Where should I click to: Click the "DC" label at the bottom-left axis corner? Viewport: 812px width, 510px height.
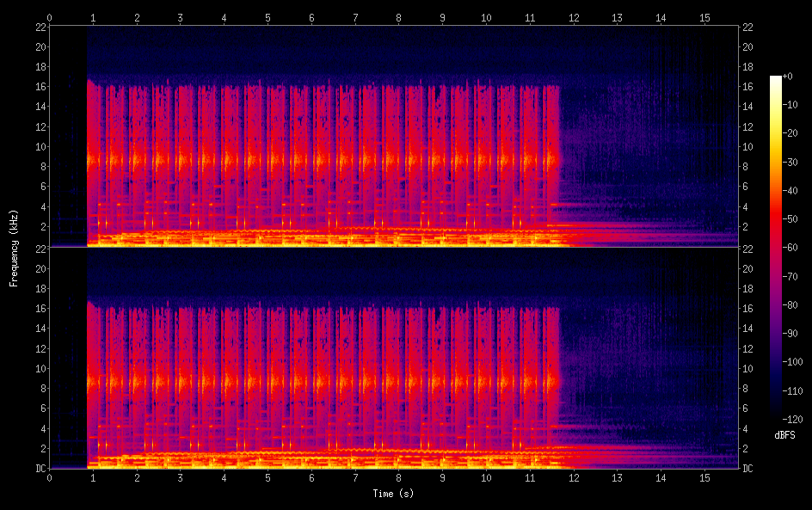pos(39,469)
